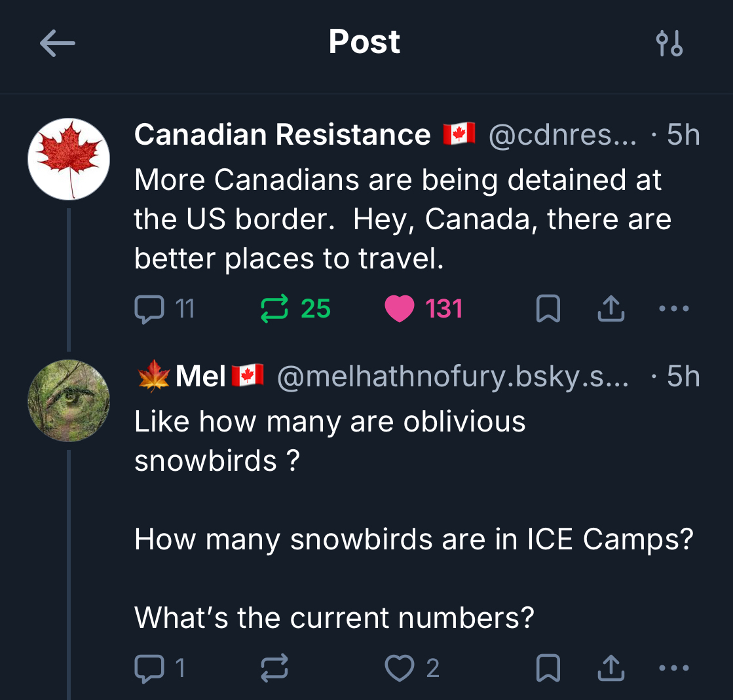
Task: Click the Mel display name
Action: (200, 377)
